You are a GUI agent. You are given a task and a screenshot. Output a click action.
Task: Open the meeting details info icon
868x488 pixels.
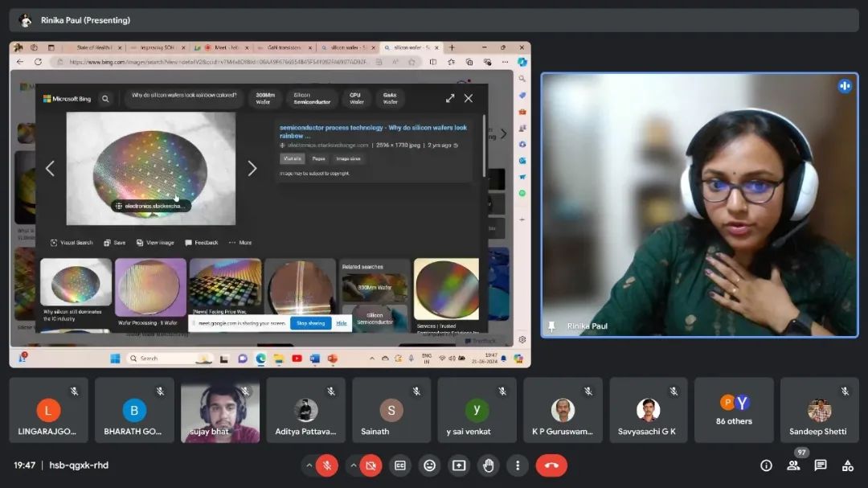pyautogui.click(x=766, y=465)
